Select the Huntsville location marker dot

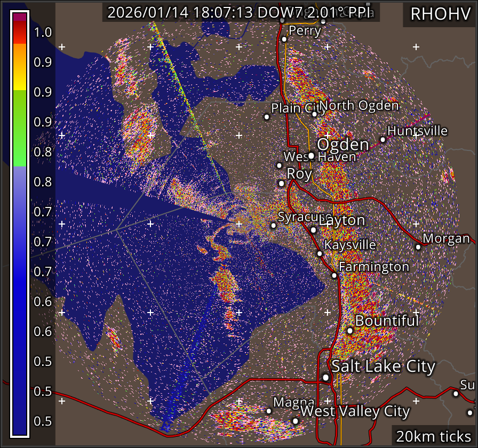click(383, 139)
